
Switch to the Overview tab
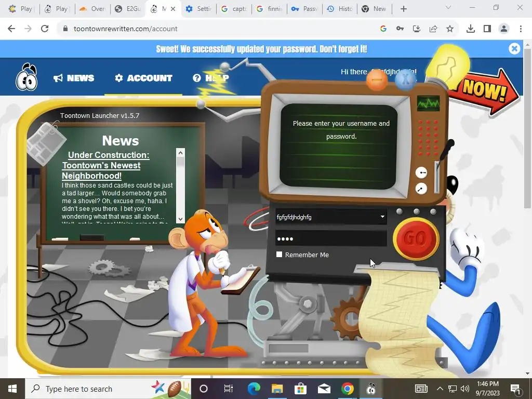tap(92, 9)
